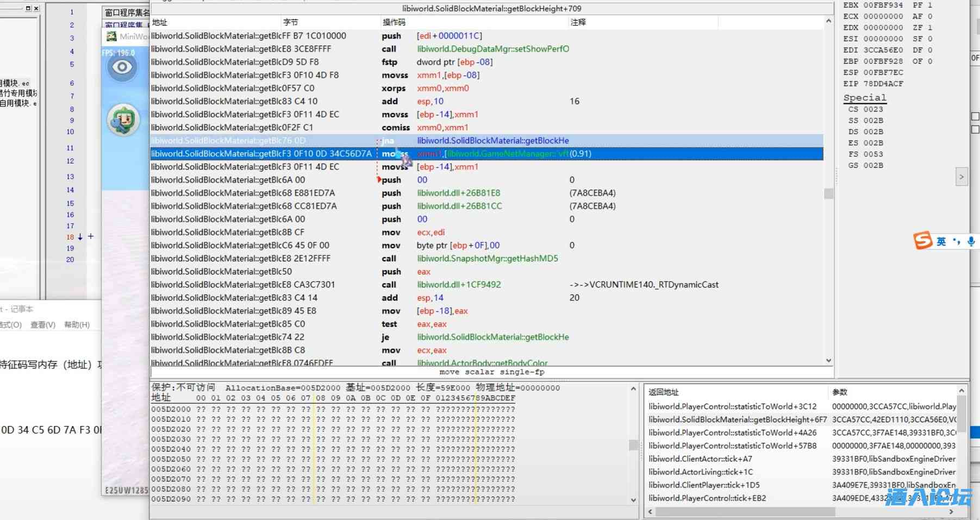
Task: Click the eye icon in the MiniWorld window
Action: (122, 67)
